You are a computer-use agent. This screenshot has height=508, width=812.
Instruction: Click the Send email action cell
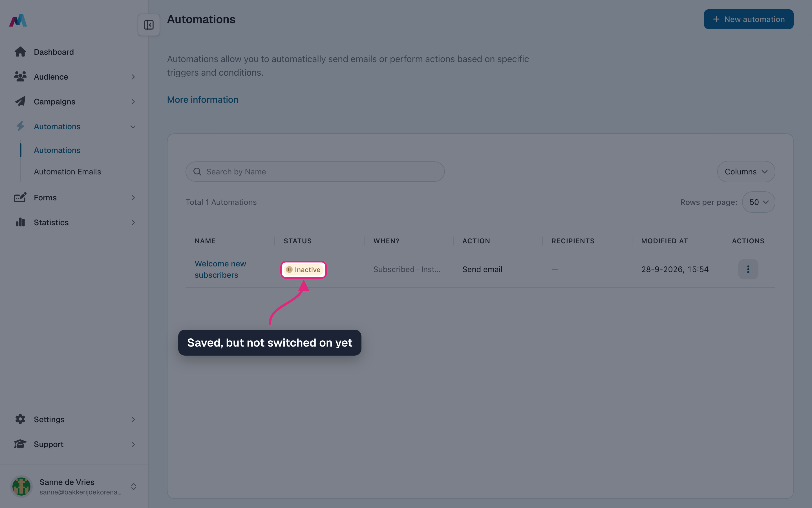[x=482, y=270]
